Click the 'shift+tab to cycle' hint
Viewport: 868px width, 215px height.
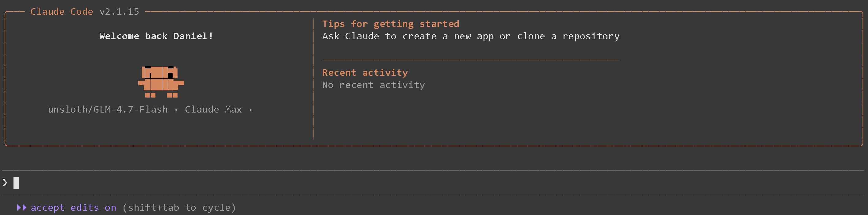click(179, 208)
